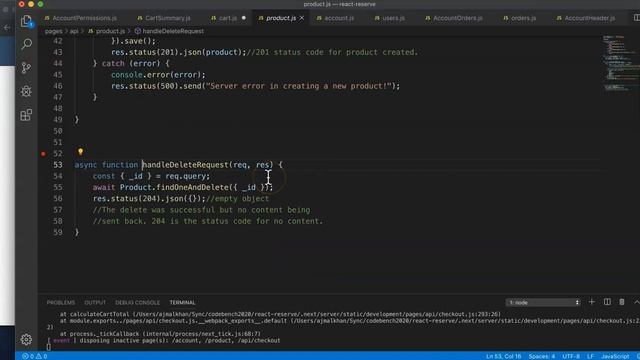Open the terminal selector '1: node' dropdown
This screenshot has width=640, height=360.
[543, 302]
